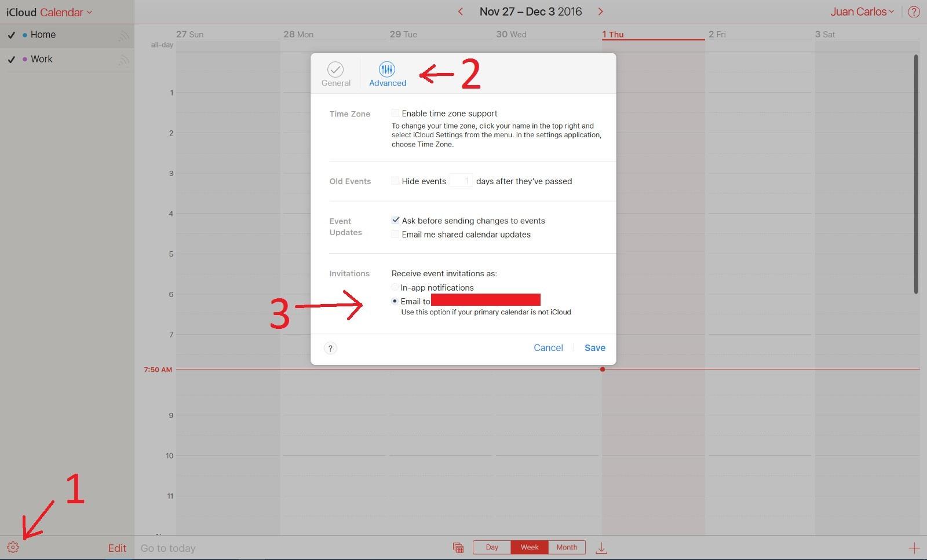927x560 pixels.
Task: Open the calendar list icon beside Day
Action: tap(458, 548)
